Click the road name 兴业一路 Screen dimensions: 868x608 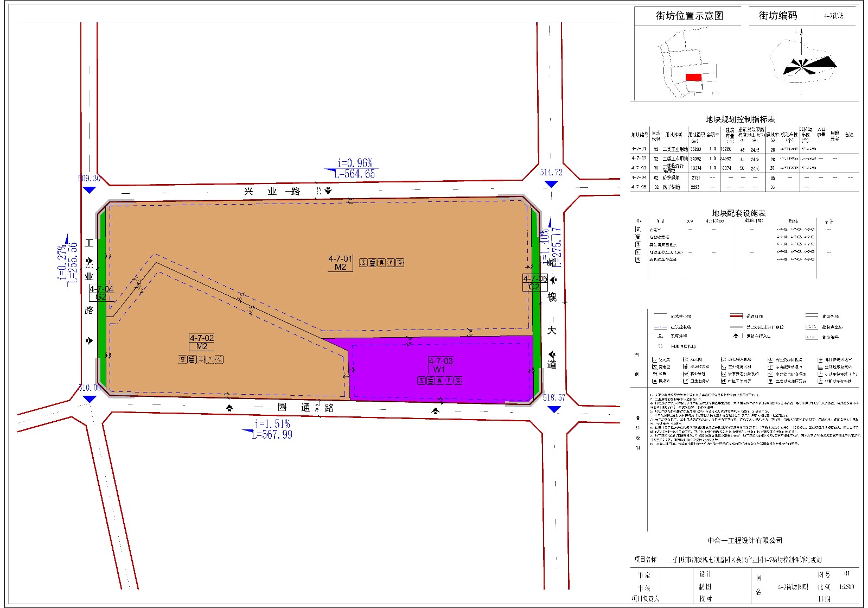point(272,191)
